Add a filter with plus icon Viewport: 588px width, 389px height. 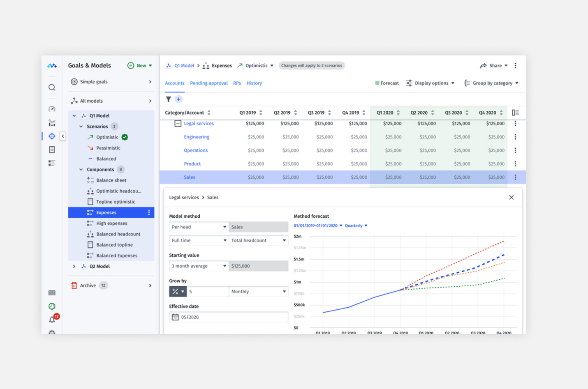click(x=178, y=99)
